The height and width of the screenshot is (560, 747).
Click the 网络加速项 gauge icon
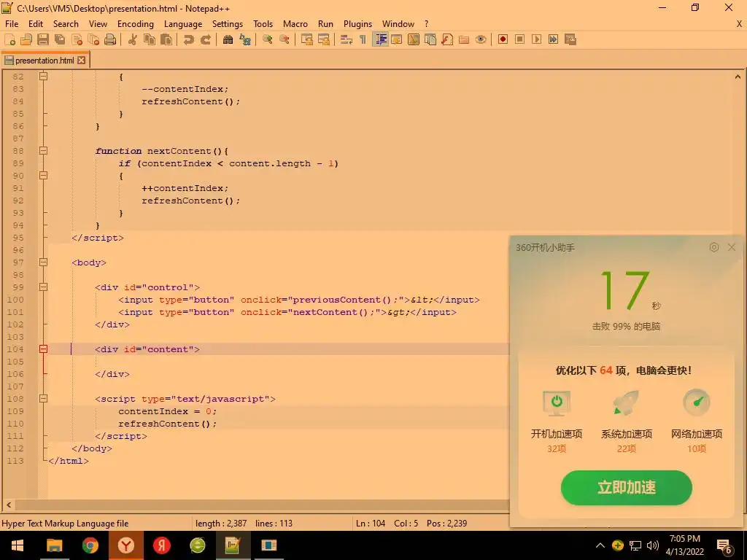tap(697, 402)
